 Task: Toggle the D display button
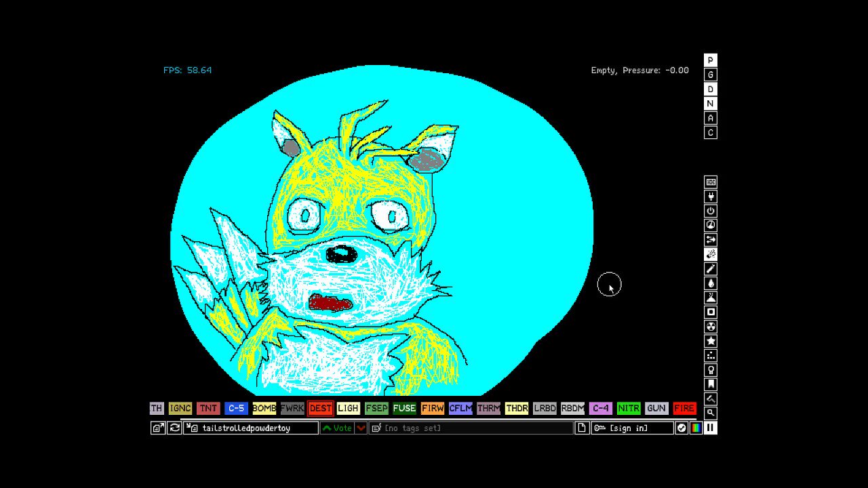[x=711, y=89]
